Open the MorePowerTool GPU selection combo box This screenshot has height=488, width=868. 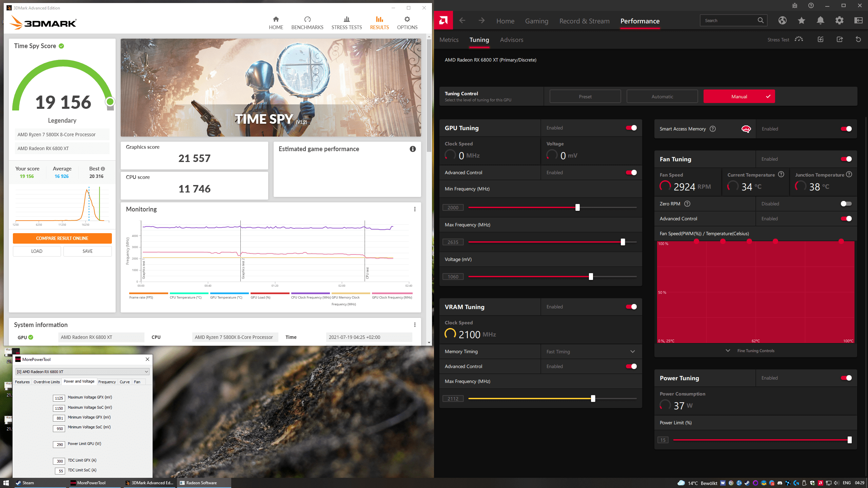point(82,372)
